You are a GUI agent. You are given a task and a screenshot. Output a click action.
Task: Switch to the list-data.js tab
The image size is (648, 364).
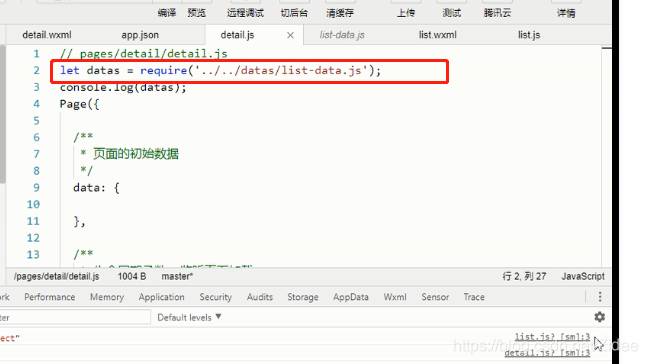[x=342, y=35]
